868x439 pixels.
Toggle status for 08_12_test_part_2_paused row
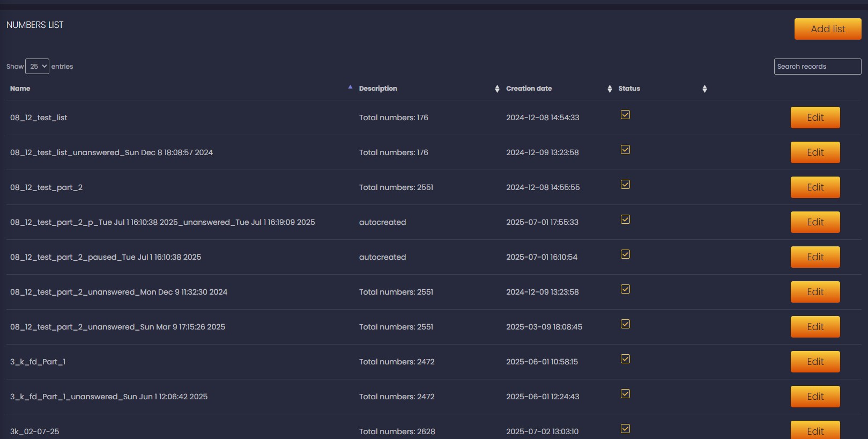[x=625, y=254]
